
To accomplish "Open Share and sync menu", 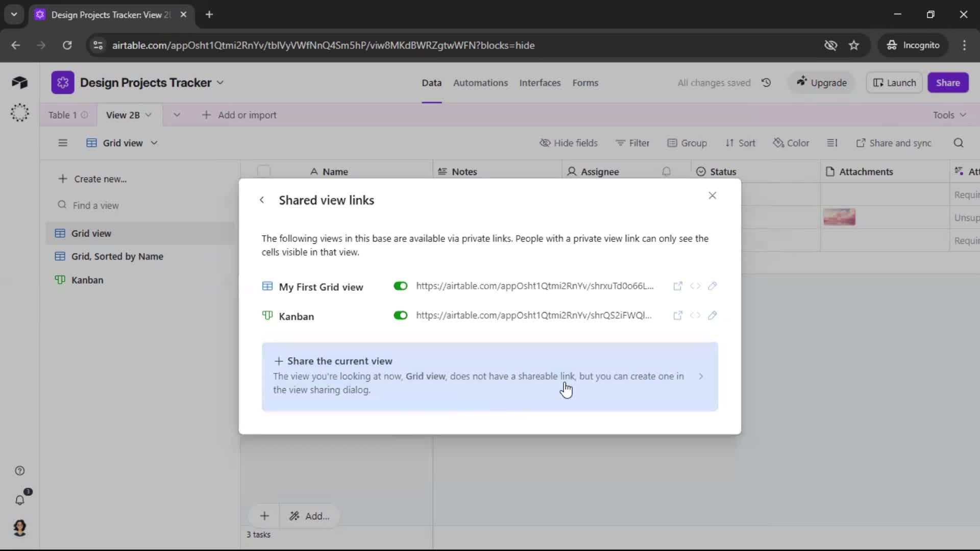I will coord(894,143).
